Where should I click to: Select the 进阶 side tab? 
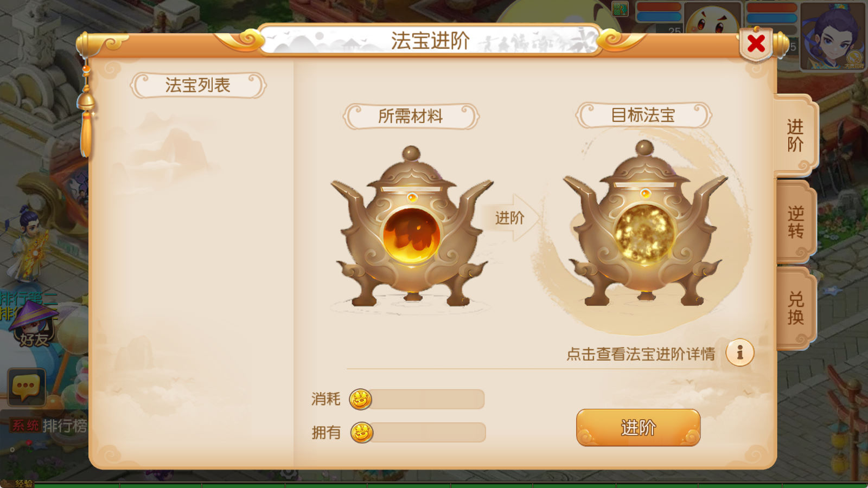795,136
